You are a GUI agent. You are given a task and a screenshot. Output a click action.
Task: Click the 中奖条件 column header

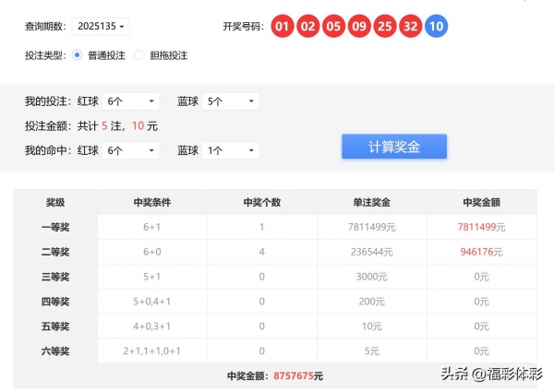pos(152,203)
